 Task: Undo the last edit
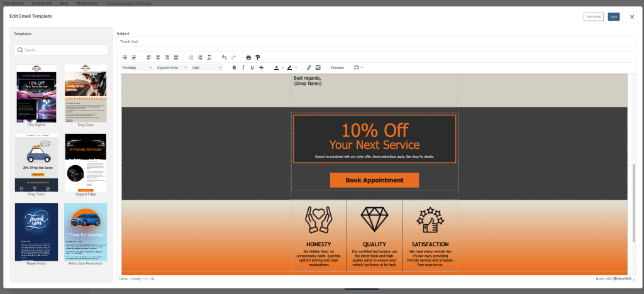pyautogui.click(x=225, y=57)
